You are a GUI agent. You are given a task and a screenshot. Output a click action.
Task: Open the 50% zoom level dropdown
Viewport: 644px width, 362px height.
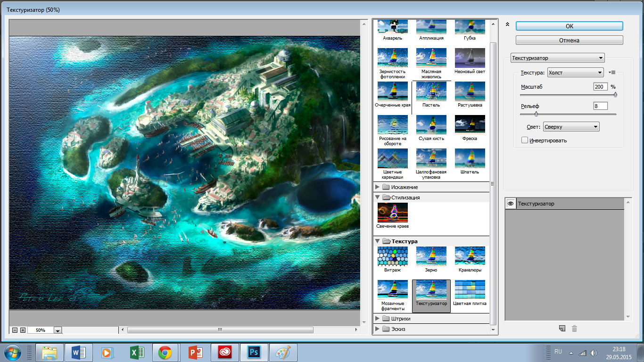point(58,330)
